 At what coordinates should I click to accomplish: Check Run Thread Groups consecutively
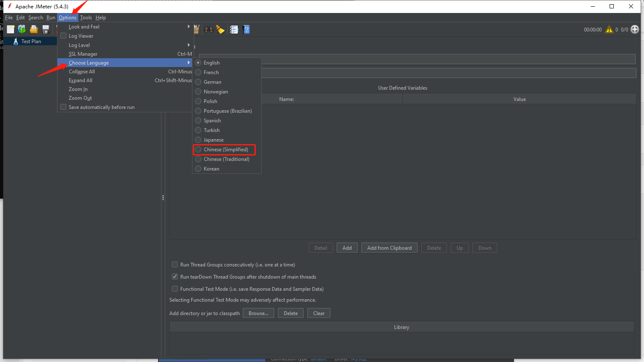click(175, 265)
